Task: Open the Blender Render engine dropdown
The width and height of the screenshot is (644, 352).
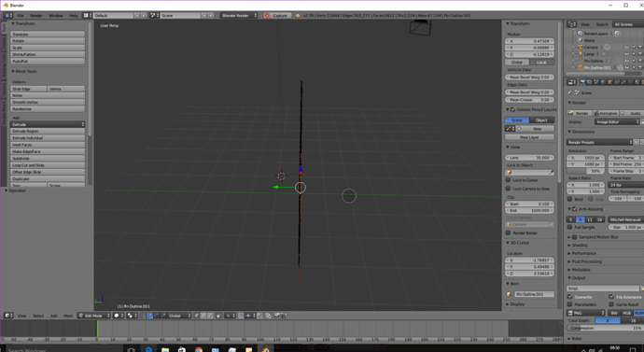Action: (x=240, y=15)
